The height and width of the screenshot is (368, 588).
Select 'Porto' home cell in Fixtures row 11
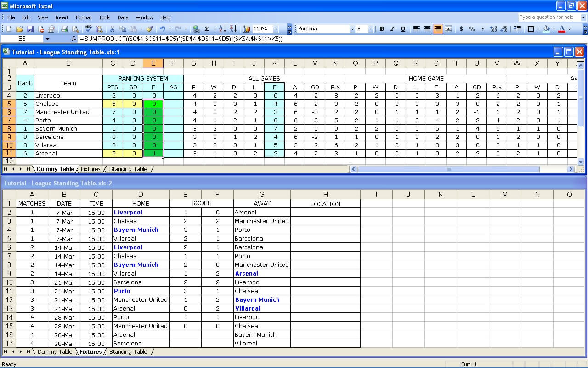(x=141, y=291)
